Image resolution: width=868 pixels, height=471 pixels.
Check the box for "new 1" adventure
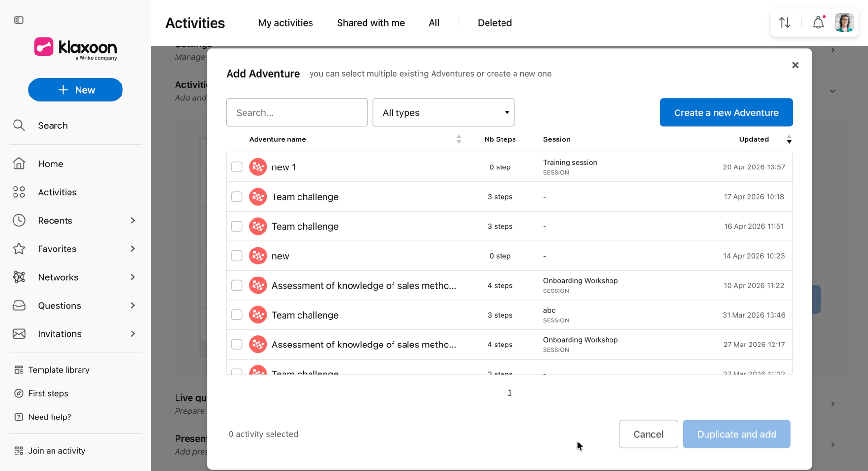pyautogui.click(x=237, y=167)
